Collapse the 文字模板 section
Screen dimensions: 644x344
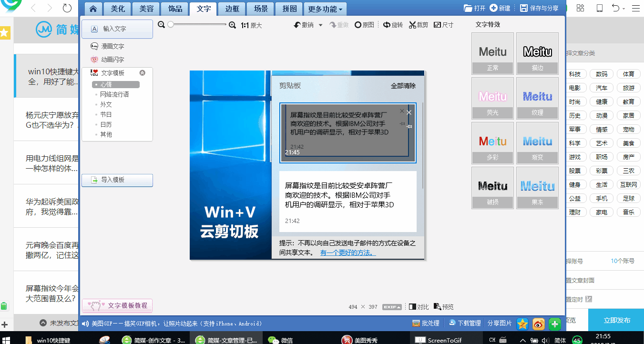(142, 72)
